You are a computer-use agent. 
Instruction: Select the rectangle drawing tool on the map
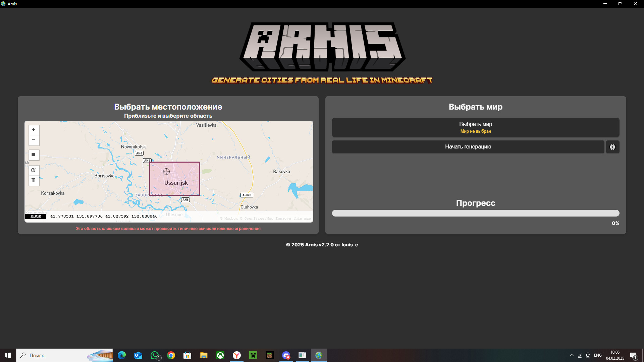point(34,155)
